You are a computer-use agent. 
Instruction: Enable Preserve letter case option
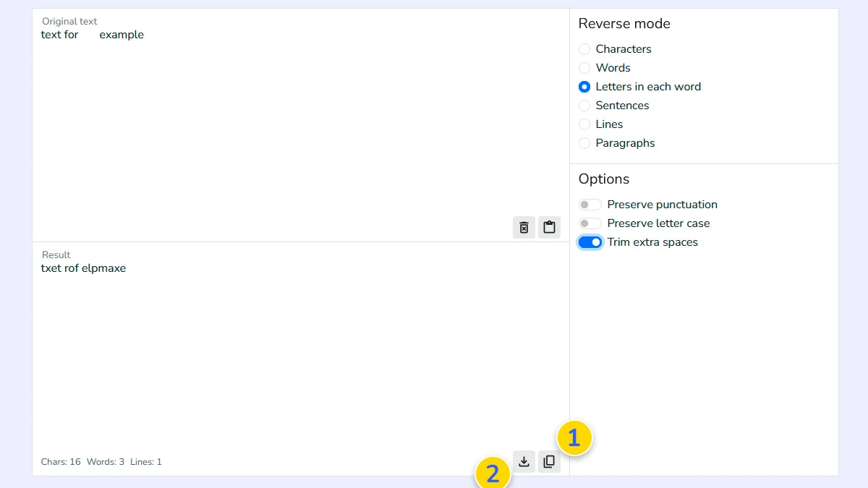[x=590, y=223]
